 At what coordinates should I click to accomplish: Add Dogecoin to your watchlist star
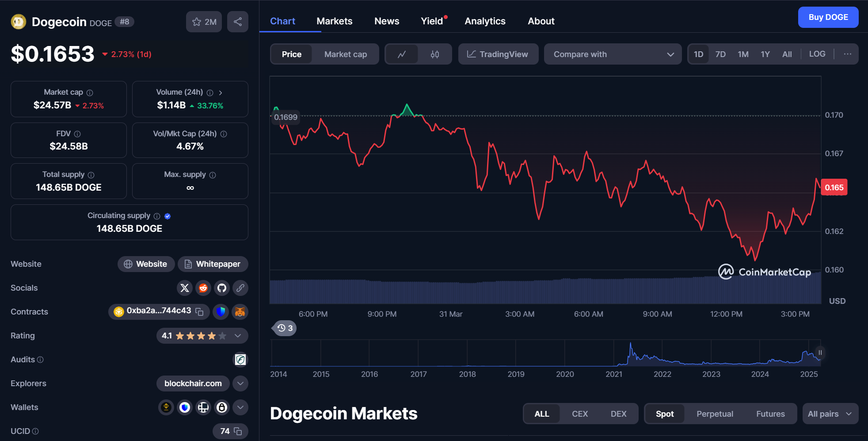197,21
